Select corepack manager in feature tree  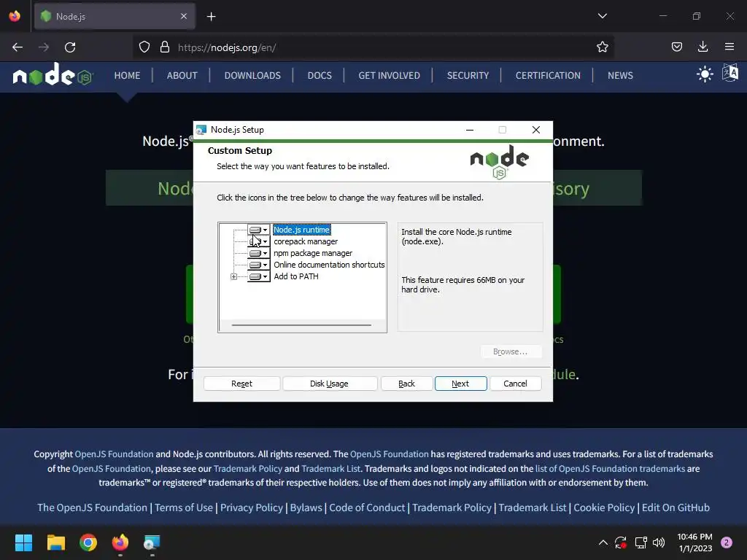(x=306, y=241)
